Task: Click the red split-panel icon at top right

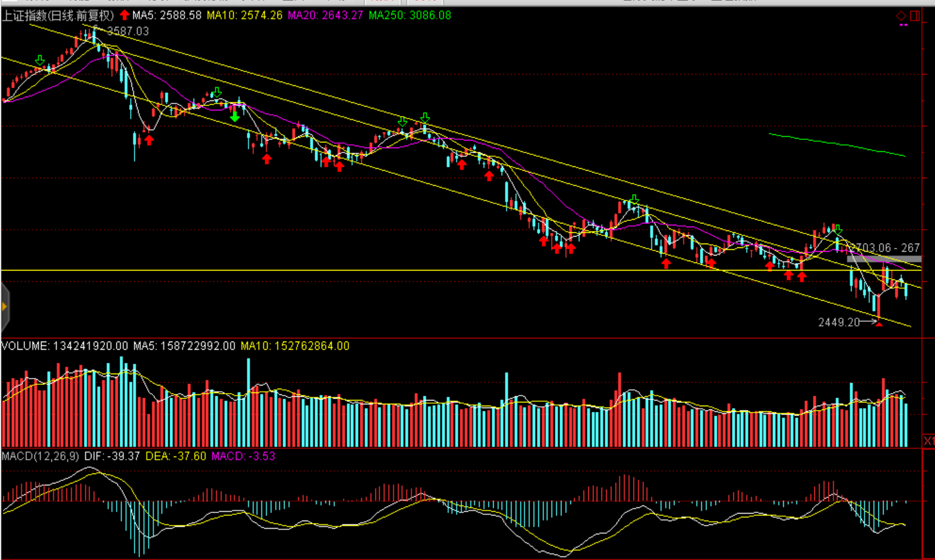Action: [x=915, y=16]
